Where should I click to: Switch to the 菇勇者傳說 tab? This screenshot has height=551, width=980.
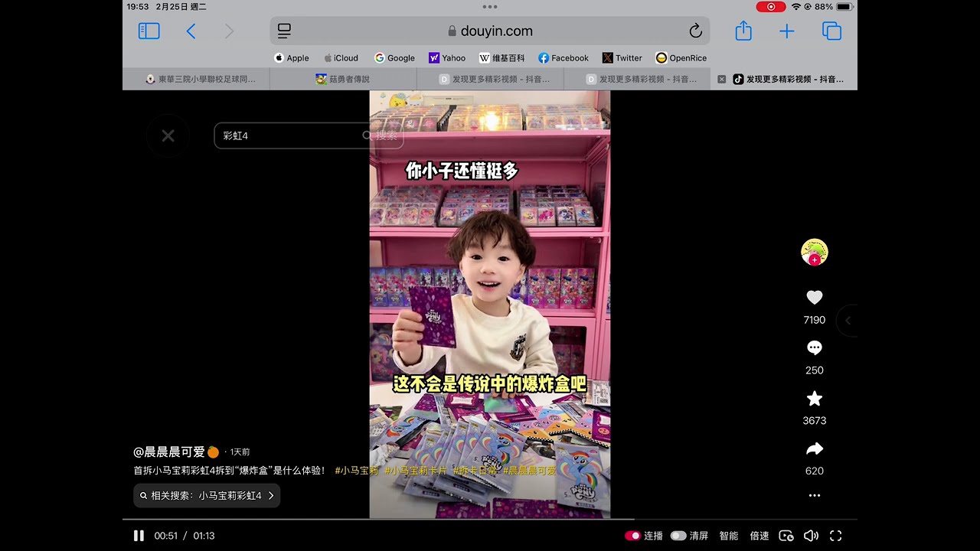click(343, 79)
